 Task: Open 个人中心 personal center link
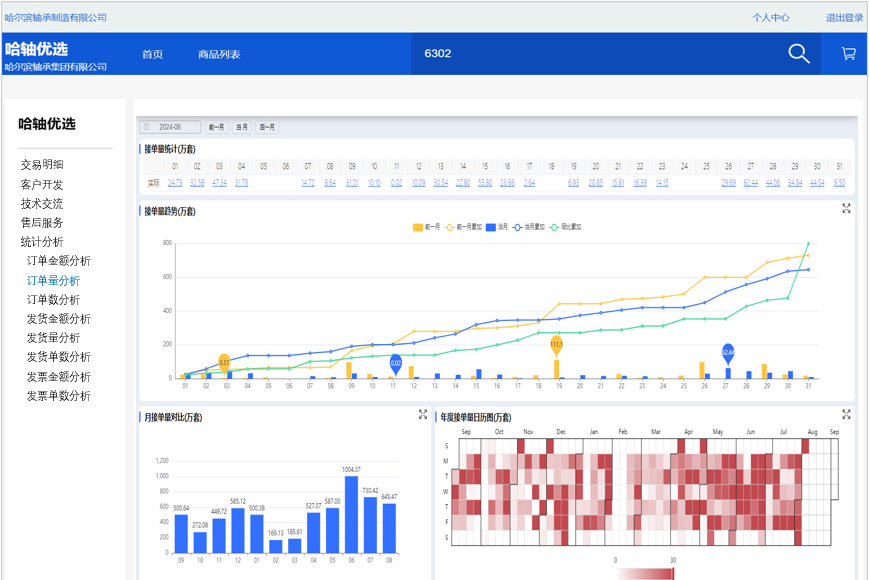coord(771,18)
